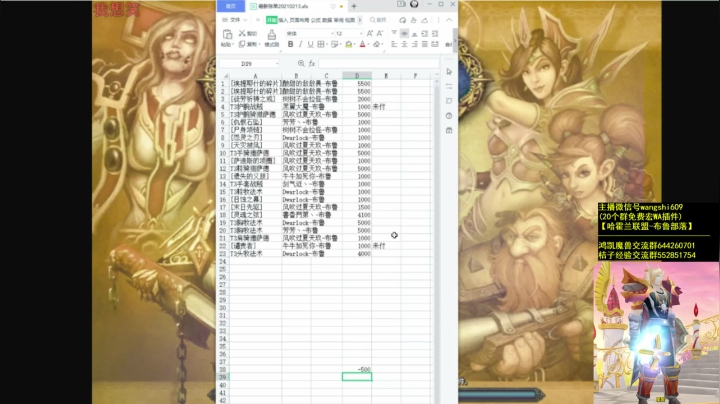This screenshot has height=404, width=720.
Task: Align text right
Action: (x=414, y=44)
